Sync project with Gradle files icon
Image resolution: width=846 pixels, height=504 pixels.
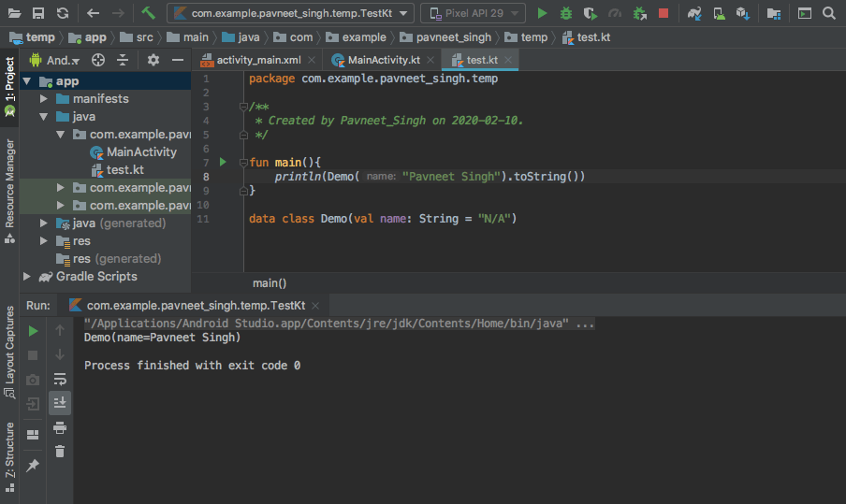[x=694, y=13]
